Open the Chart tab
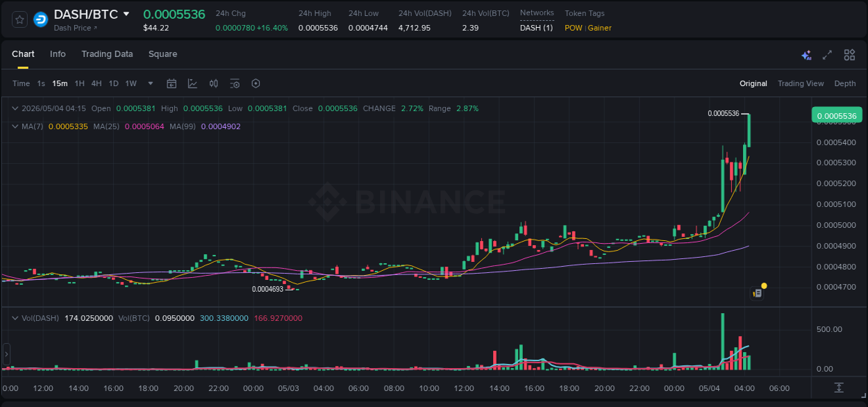The height and width of the screenshot is (407, 868). [x=23, y=54]
